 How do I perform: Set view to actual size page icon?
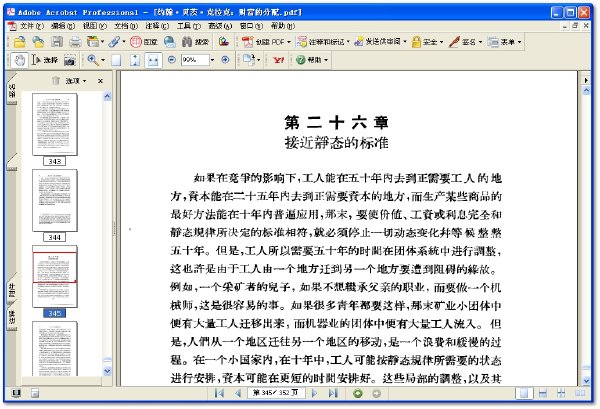pos(116,60)
